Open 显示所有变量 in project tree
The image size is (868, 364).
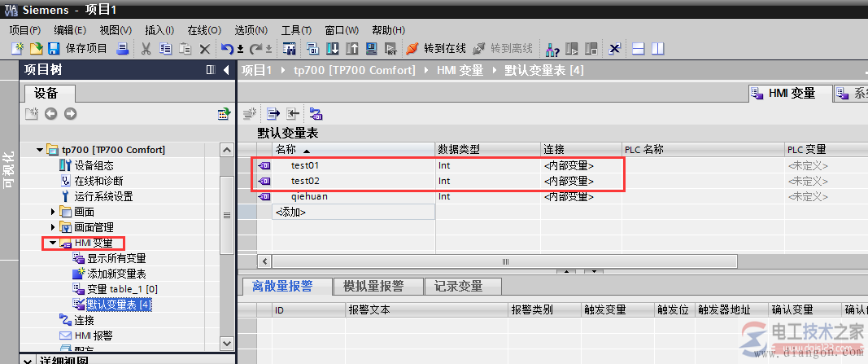click(117, 258)
